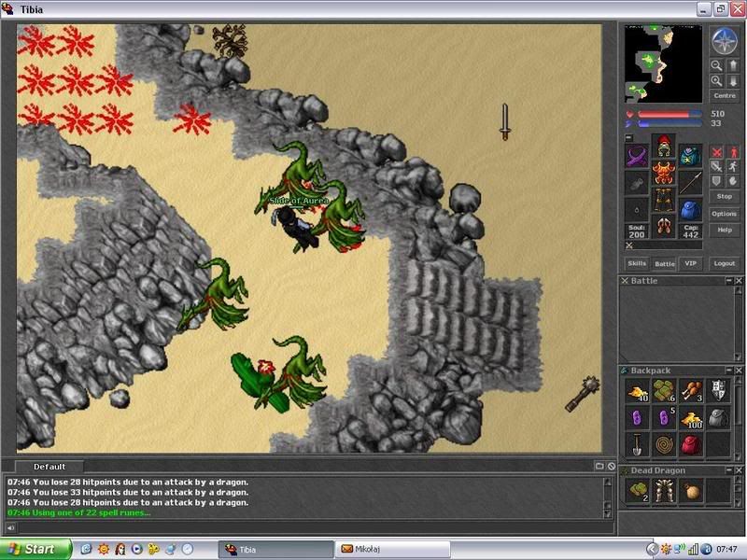This screenshot has height=560, width=747.
Task: Enable defensive fight mode (shield icon)
Action: 716,181
